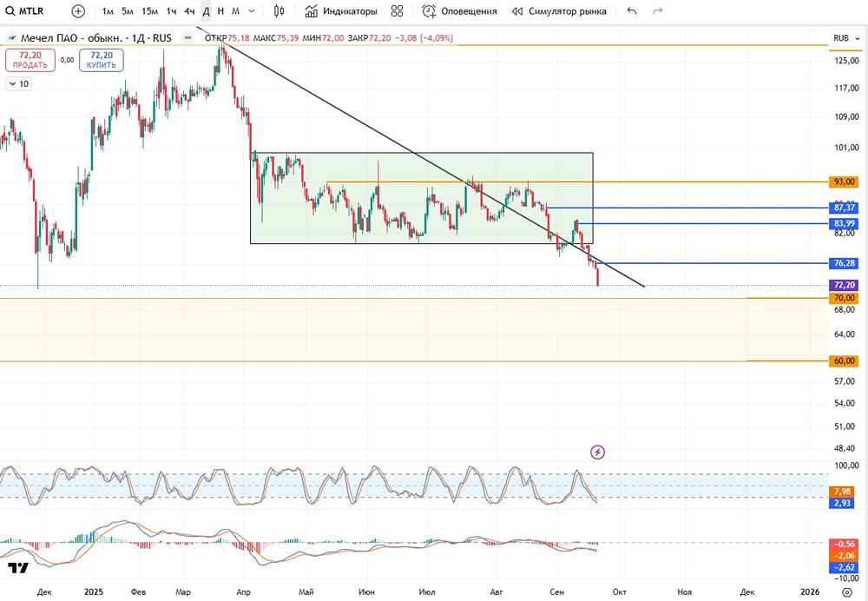Select 1ч timeframe

coord(172,11)
